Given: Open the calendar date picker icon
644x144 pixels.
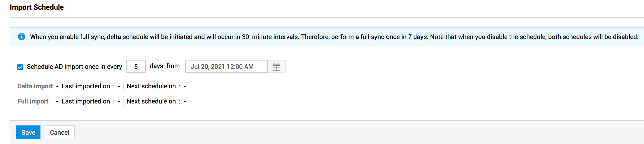Looking at the screenshot, I should (x=276, y=67).
